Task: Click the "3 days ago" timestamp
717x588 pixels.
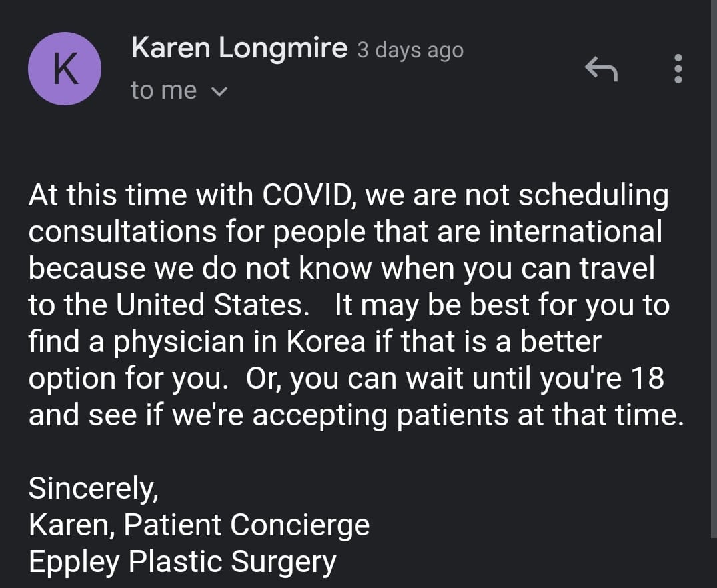Action: [410, 49]
